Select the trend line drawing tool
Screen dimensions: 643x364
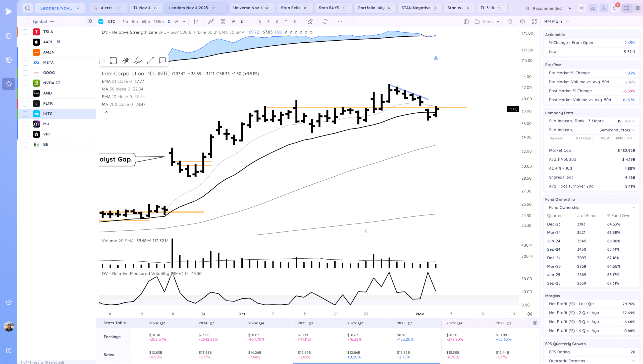point(150,60)
